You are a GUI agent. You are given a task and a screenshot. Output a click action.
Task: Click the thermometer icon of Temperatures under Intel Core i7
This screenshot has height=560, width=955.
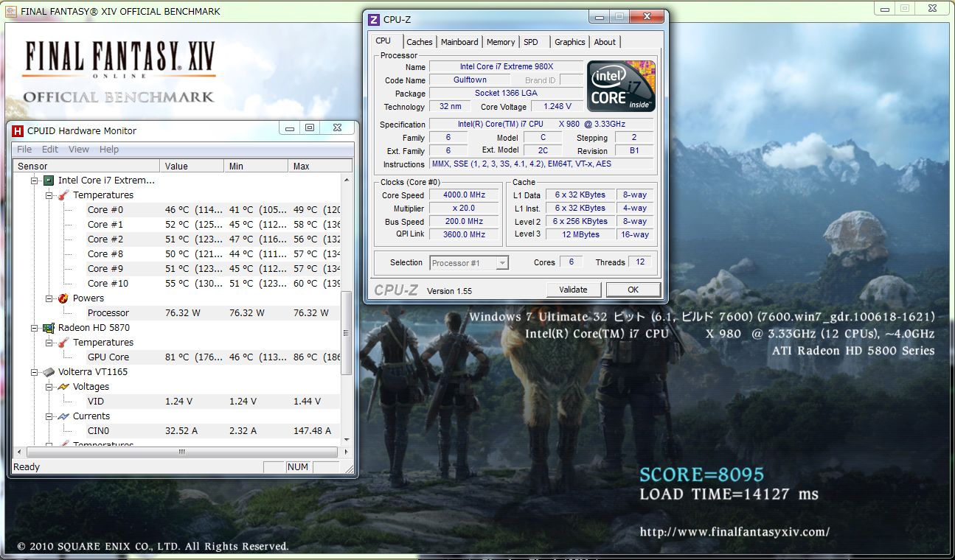pyautogui.click(x=63, y=195)
